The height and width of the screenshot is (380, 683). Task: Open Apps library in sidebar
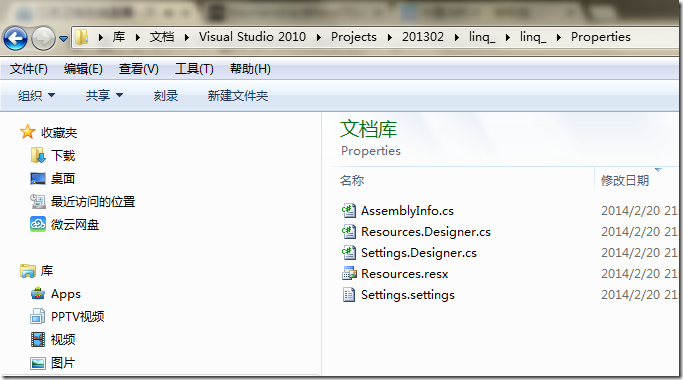coord(66,294)
